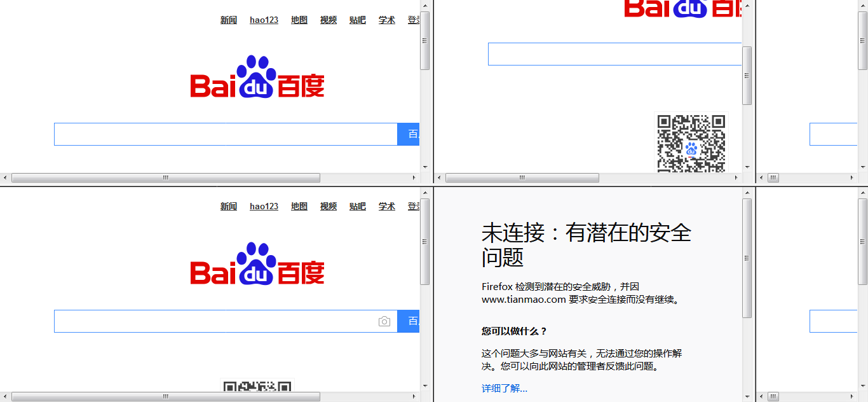Screen dimensions: 868x402
Task: Open 地图 link in bottom-left Baidu pane
Action: click(x=299, y=206)
